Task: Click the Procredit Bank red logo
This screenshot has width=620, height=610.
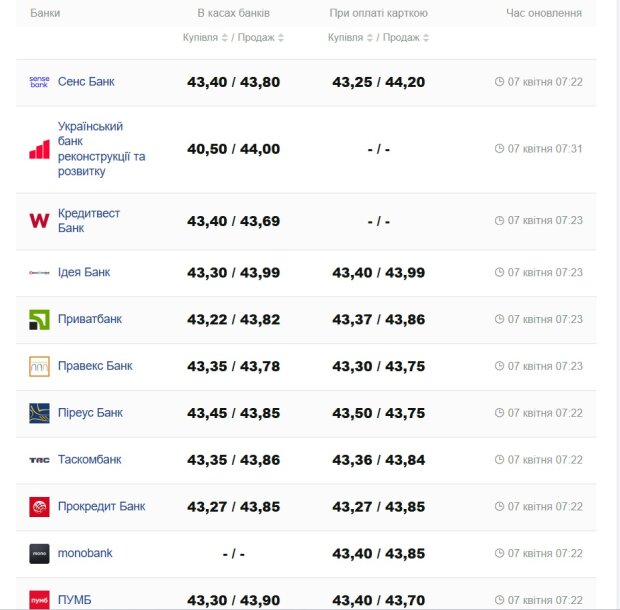Action: (x=39, y=507)
